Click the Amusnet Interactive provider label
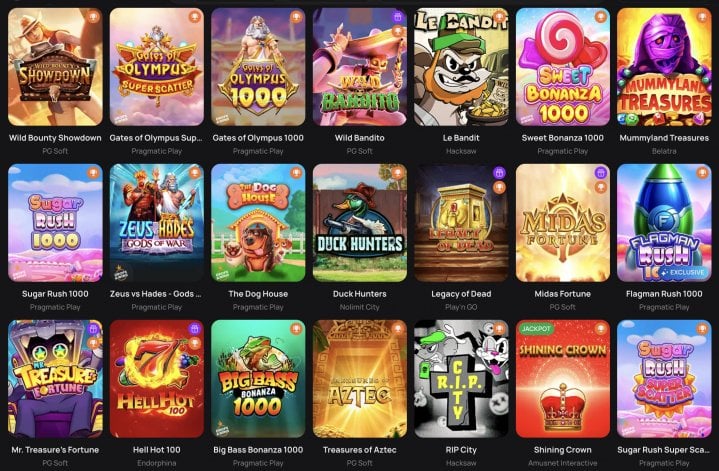This screenshot has width=719, height=471. pyautogui.click(x=563, y=463)
